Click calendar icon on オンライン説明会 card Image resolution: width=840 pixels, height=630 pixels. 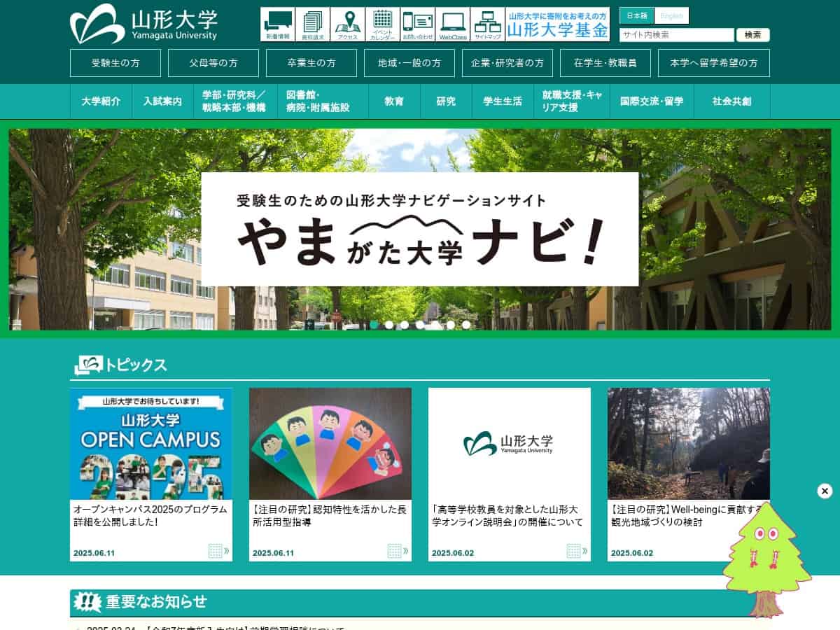pyautogui.click(x=577, y=551)
